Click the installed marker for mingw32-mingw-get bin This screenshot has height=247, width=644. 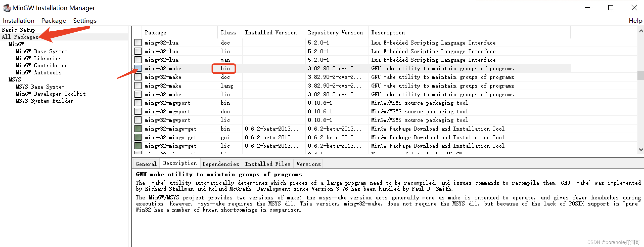138,129
